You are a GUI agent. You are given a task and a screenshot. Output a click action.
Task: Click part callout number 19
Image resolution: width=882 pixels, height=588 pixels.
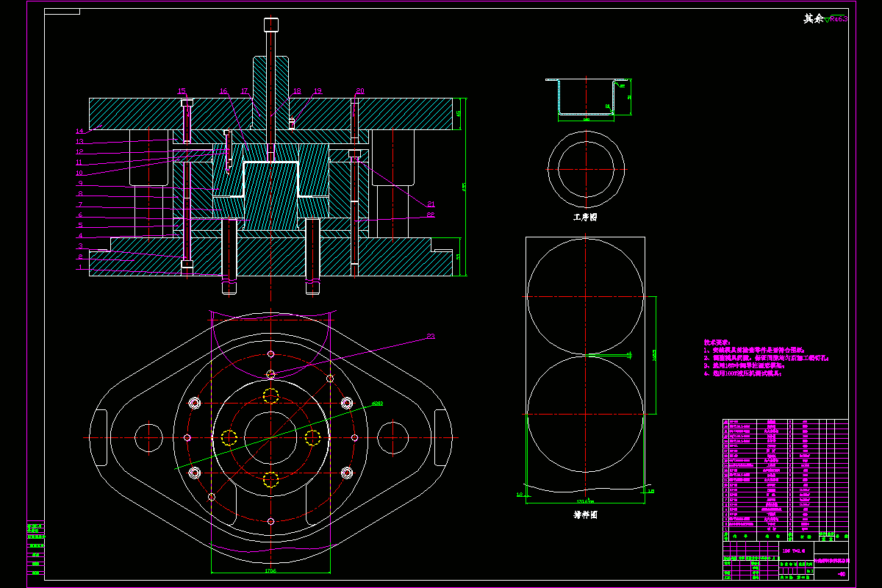(x=318, y=91)
